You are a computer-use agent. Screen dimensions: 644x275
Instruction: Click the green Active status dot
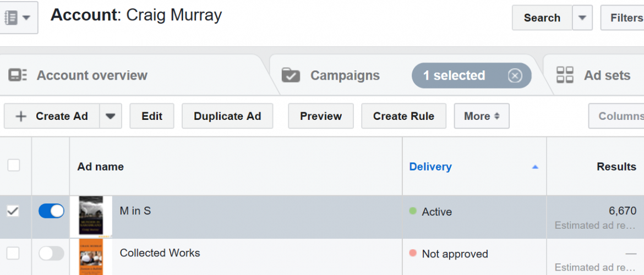click(x=413, y=211)
